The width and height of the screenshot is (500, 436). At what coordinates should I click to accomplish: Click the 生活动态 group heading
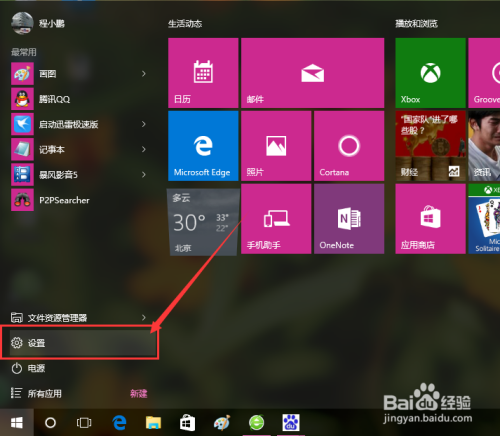click(185, 24)
